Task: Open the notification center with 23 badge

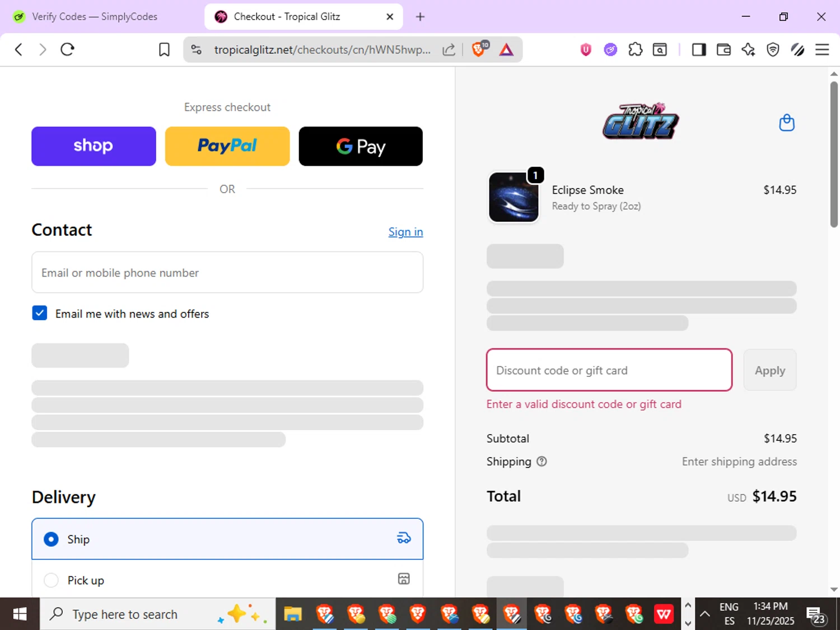Action: pyautogui.click(x=815, y=615)
